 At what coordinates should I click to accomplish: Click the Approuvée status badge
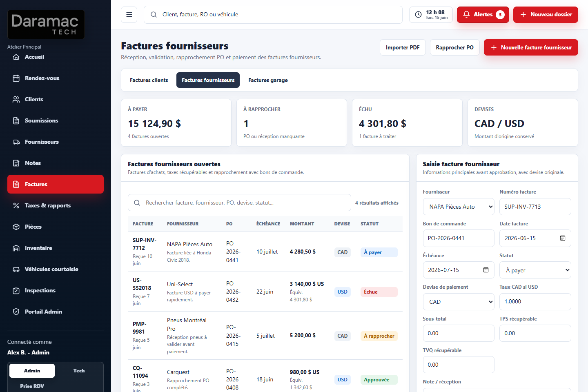379,379
